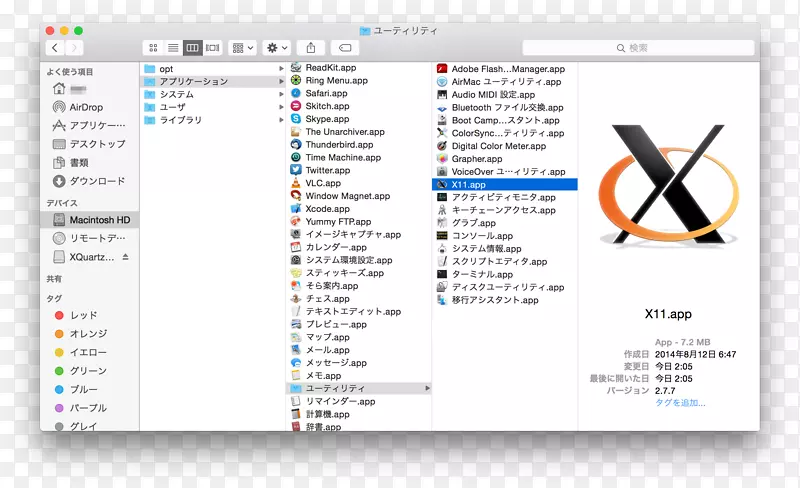Select アクティビティモニタ.app

[x=505, y=197]
